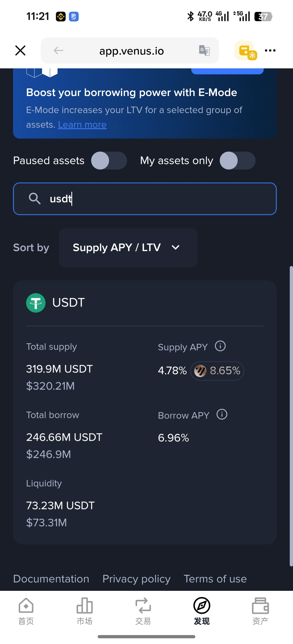This screenshot has width=293, height=644.
Task: Tap the USDT Tether coin icon
Action: click(36, 303)
